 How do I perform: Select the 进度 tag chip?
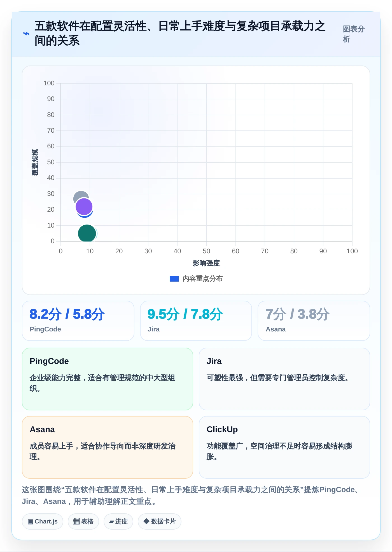pyautogui.click(x=118, y=521)
